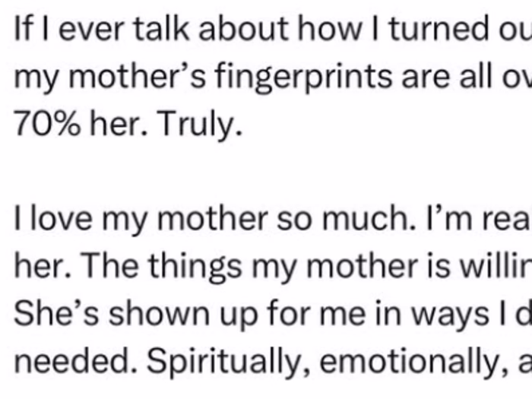Click the "70%" text
532x399 pixels.
[42, 124]
